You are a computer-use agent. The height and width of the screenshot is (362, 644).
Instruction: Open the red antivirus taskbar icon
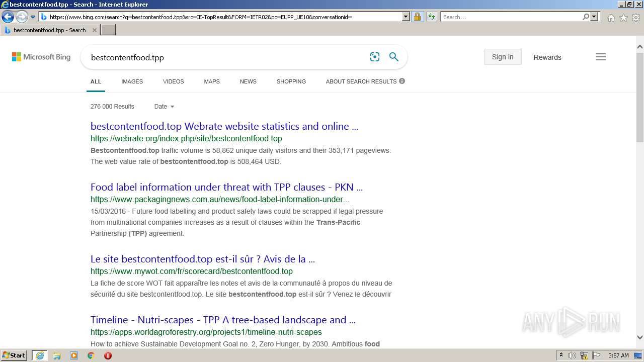[x=108, y=355]
